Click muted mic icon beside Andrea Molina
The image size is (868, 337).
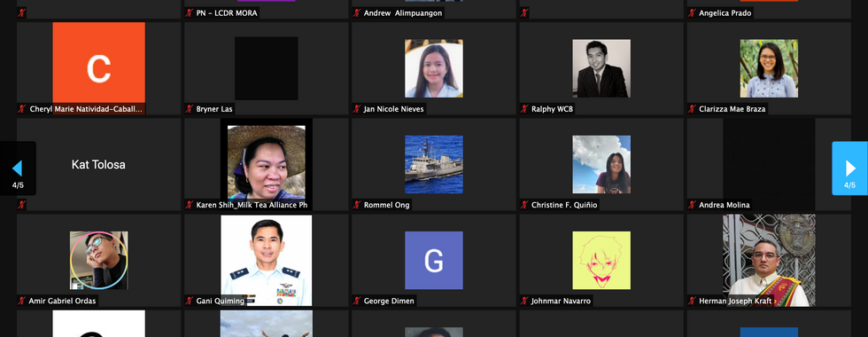coord(692,205)
